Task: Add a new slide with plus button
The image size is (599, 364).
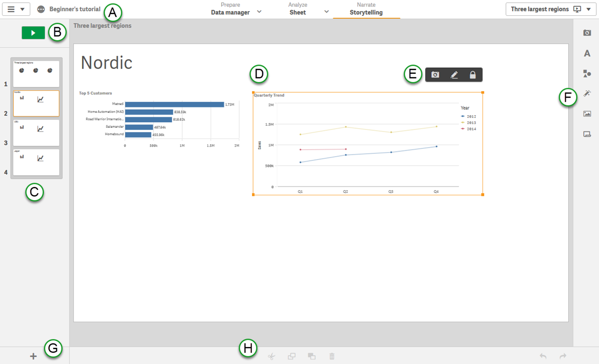Action: tap(33, 356)
